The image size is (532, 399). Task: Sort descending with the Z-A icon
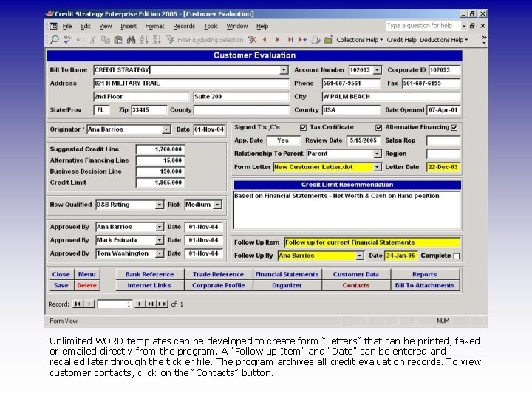(157, 40)
